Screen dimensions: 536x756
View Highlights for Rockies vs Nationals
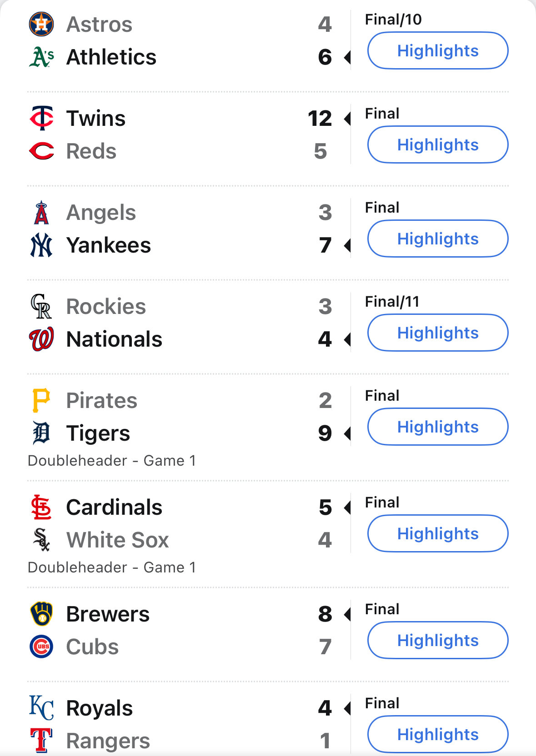tap(438, 333)
